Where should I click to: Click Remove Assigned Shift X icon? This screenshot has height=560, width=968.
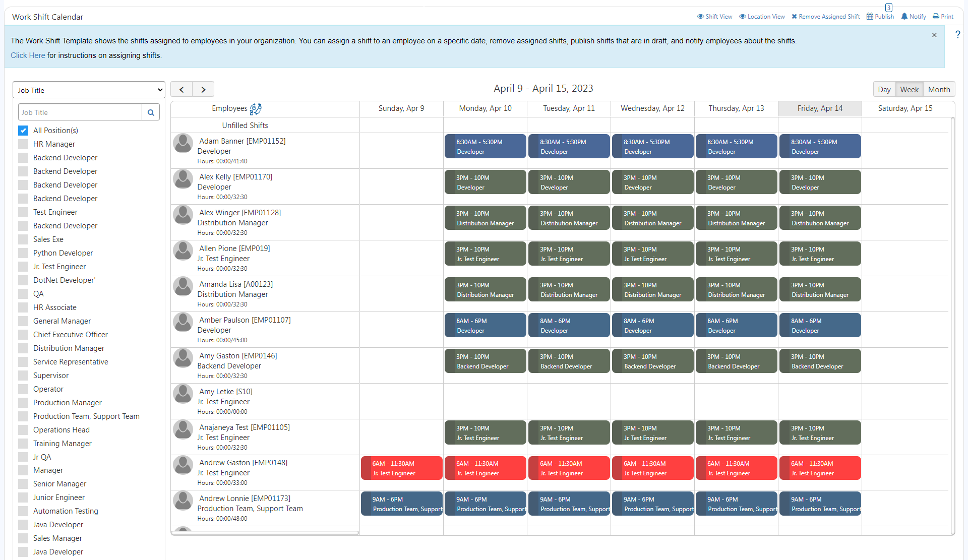(x=794, y=17)
